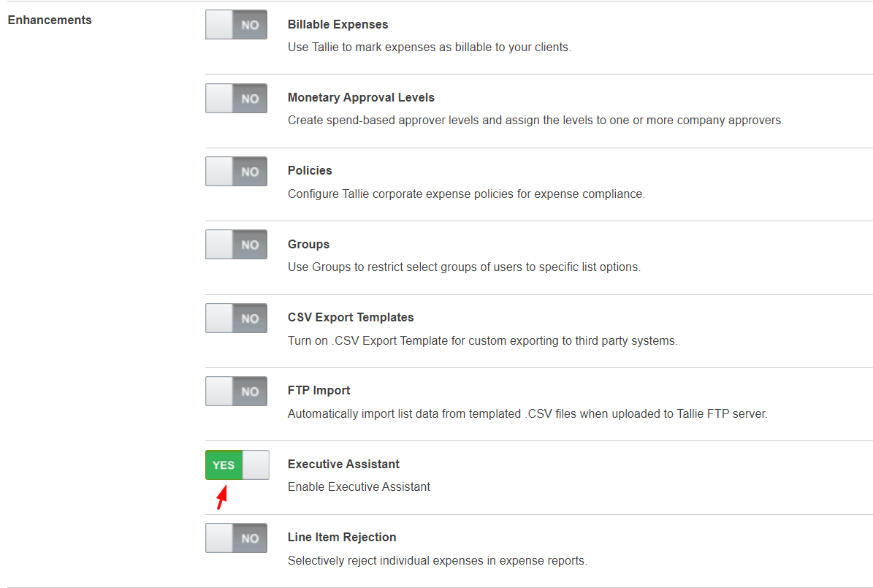Disable the Executive Assistant YES toggle

(x=237, y=465)
